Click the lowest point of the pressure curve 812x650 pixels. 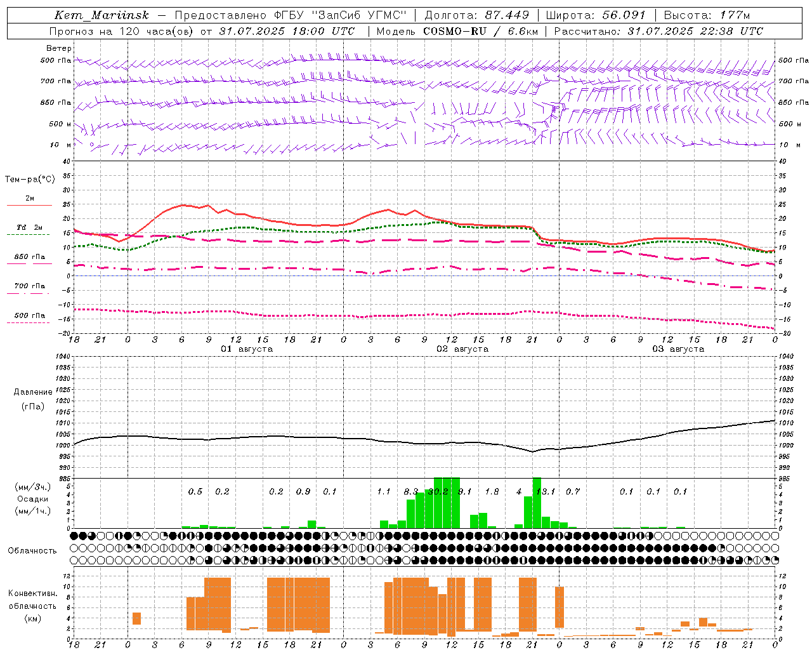click(x=533, y=452)
